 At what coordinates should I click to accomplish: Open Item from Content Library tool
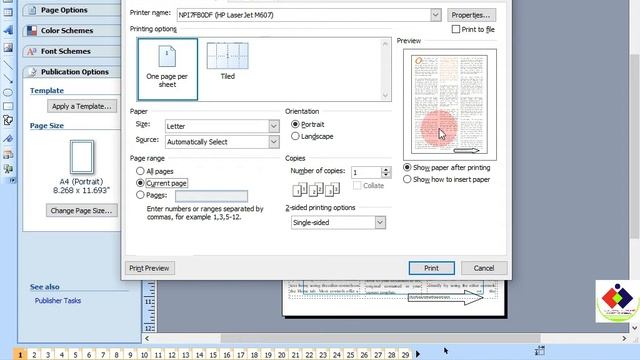(8, 169)
